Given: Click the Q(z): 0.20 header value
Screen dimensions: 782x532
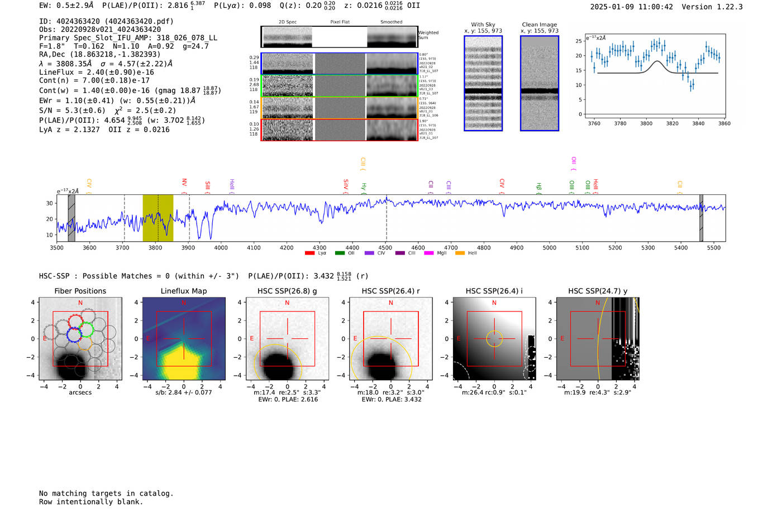Looking at the screenshot, I should point(308,6).
